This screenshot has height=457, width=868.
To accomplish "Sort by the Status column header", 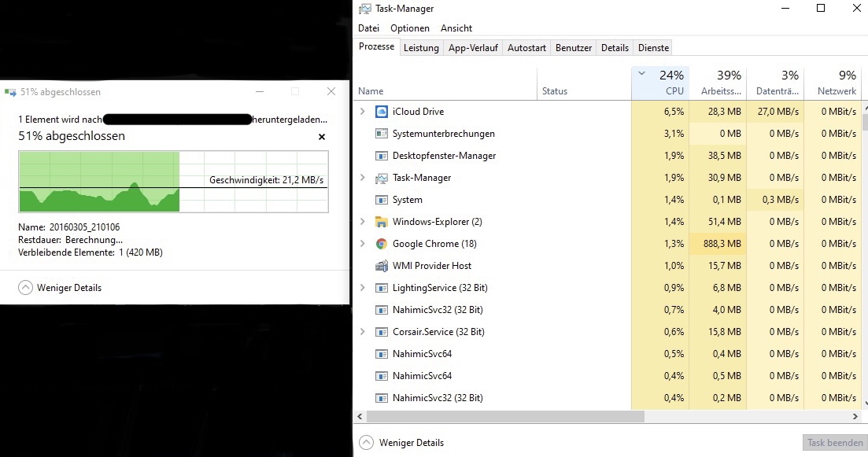I will coord(584,83).
